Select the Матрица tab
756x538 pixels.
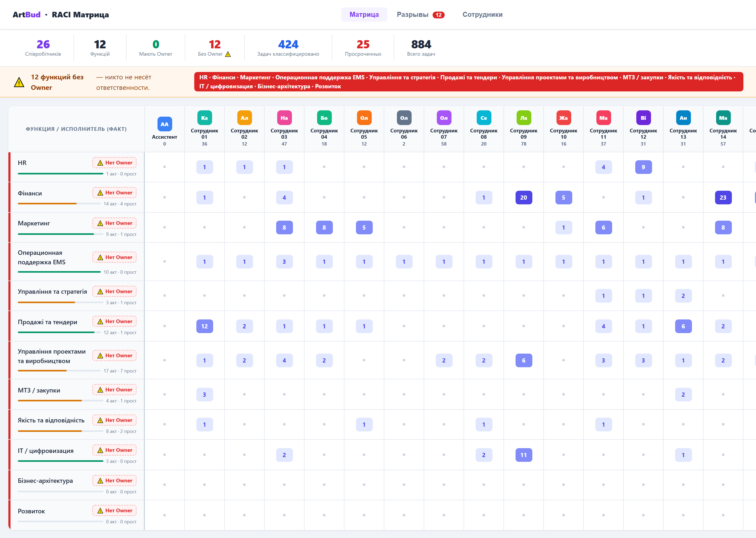(364, 14)
